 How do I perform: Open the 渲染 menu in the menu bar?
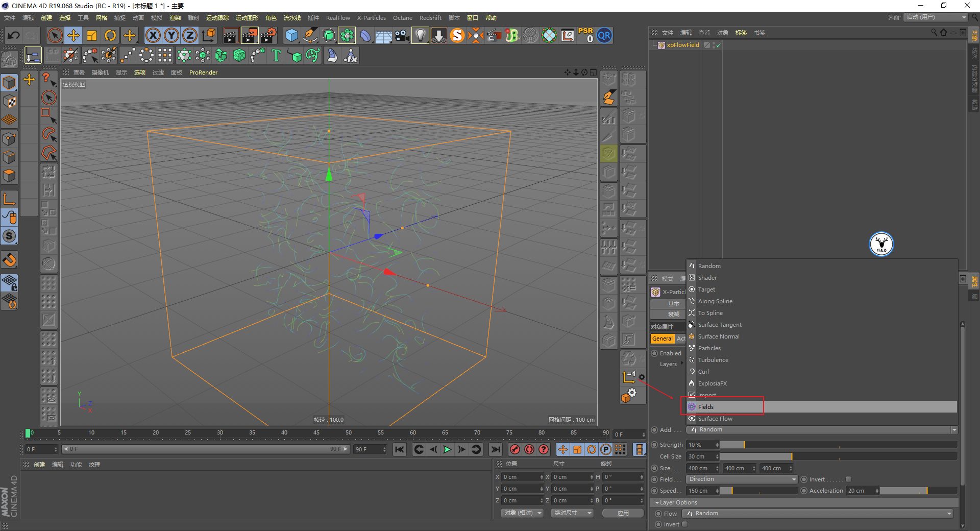(175, 18)
